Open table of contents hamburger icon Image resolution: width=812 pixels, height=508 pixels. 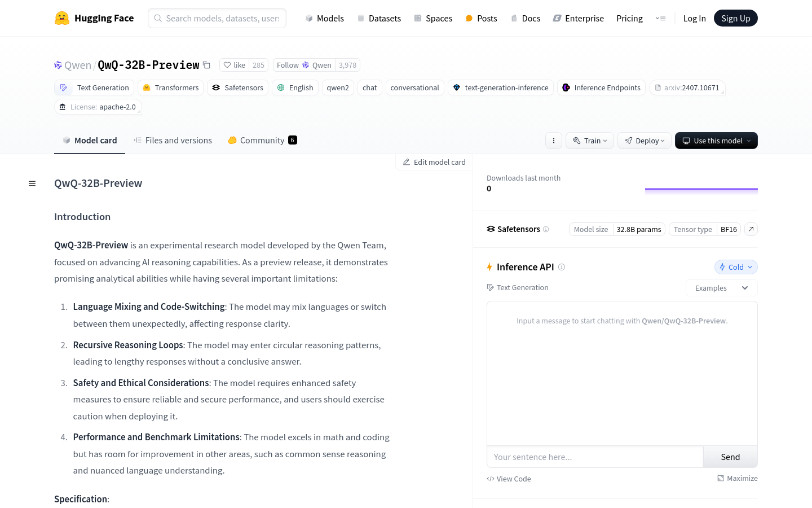pyautogui.click(x=32, y=183)
